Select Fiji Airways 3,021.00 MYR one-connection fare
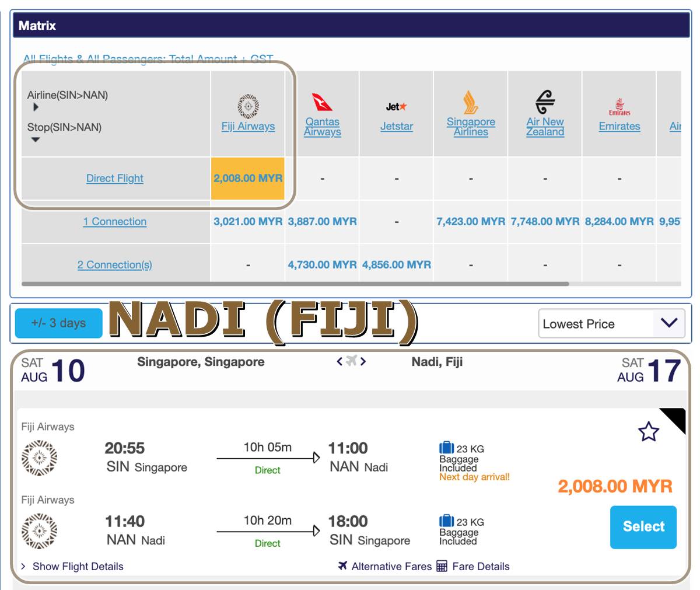Image resolution: width=700 pixels, height=590 pixels. pyautogui.click(x=248, y=222)
